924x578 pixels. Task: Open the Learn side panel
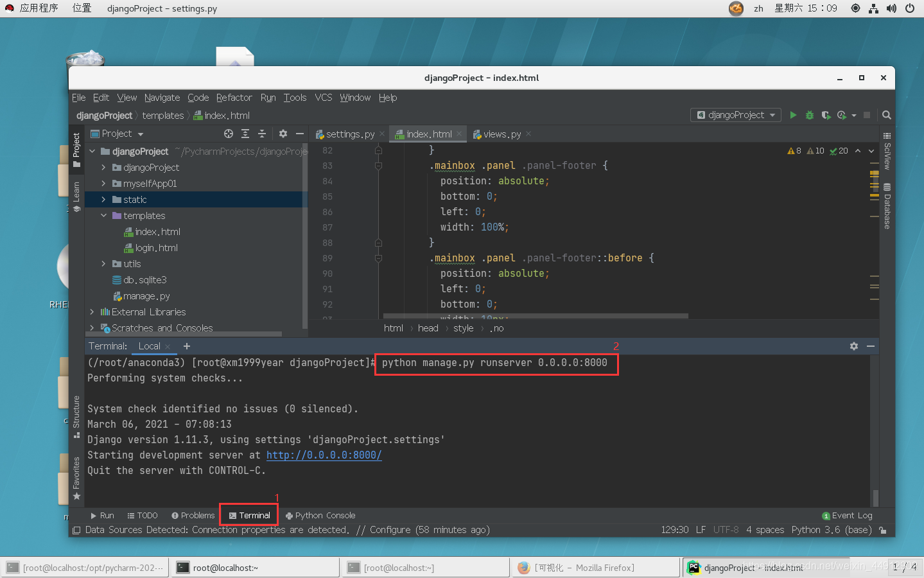point(76,197)
